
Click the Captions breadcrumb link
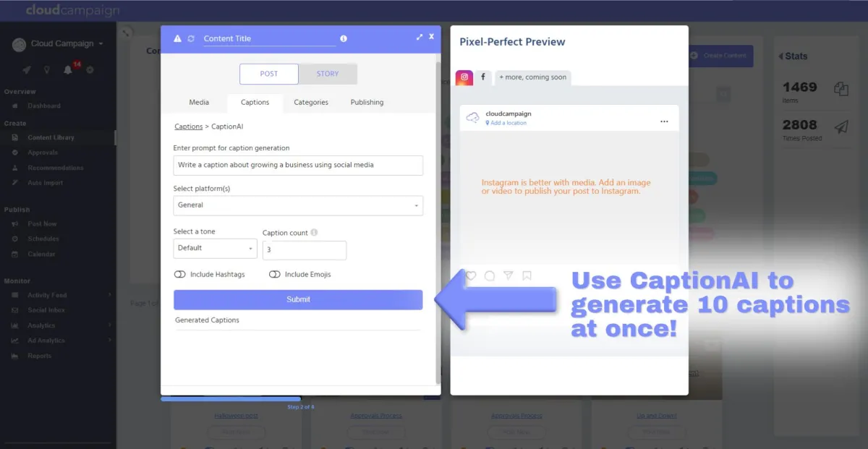[x=189, y=127]
